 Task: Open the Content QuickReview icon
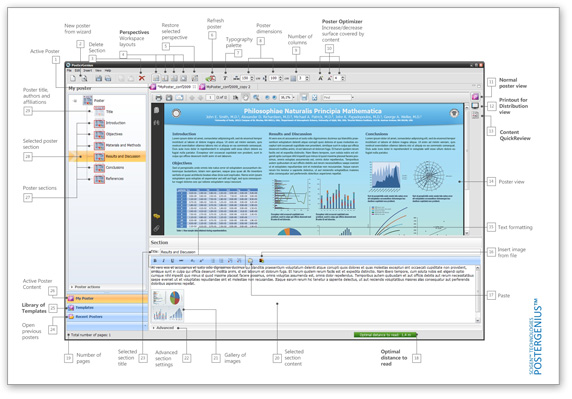(475, 115)
